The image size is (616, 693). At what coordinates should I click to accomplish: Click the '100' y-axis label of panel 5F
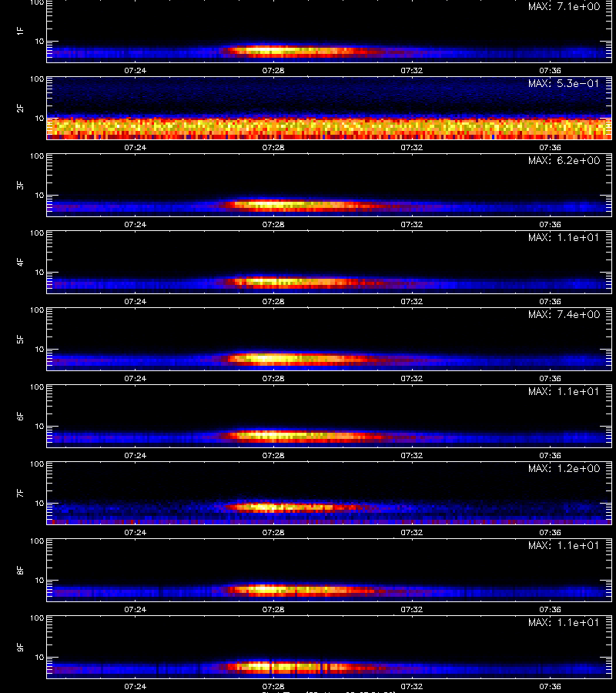click(x=37, y=310)
